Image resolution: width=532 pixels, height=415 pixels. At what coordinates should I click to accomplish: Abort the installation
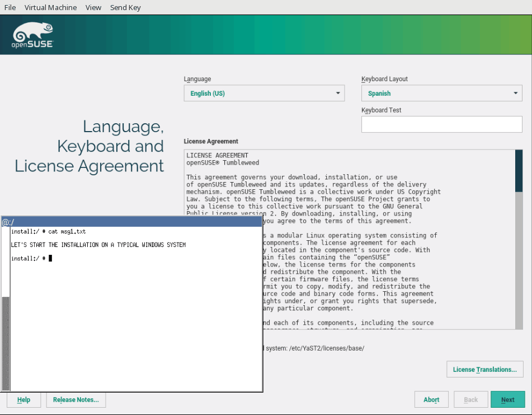[x=431, y=400]
